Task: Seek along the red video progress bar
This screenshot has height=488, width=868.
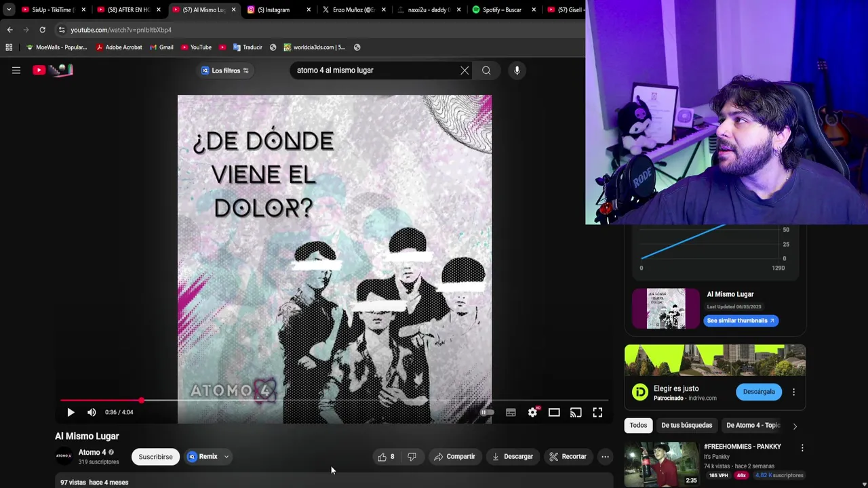Action: pyautogui.click(x=334, y=401)
